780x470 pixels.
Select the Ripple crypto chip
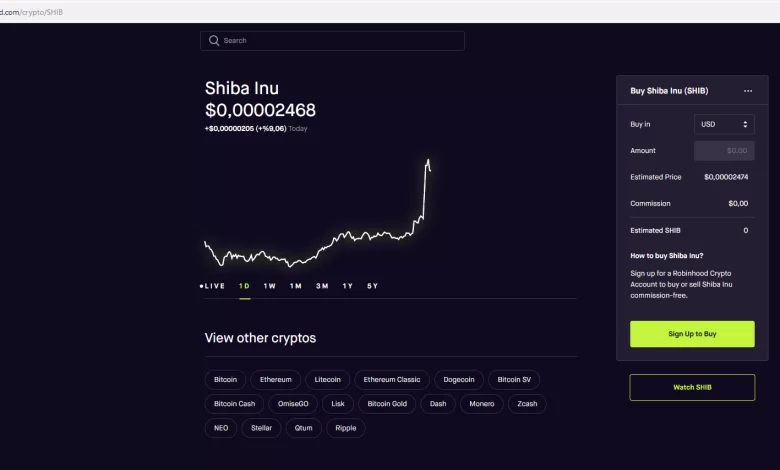click(346, 428)
